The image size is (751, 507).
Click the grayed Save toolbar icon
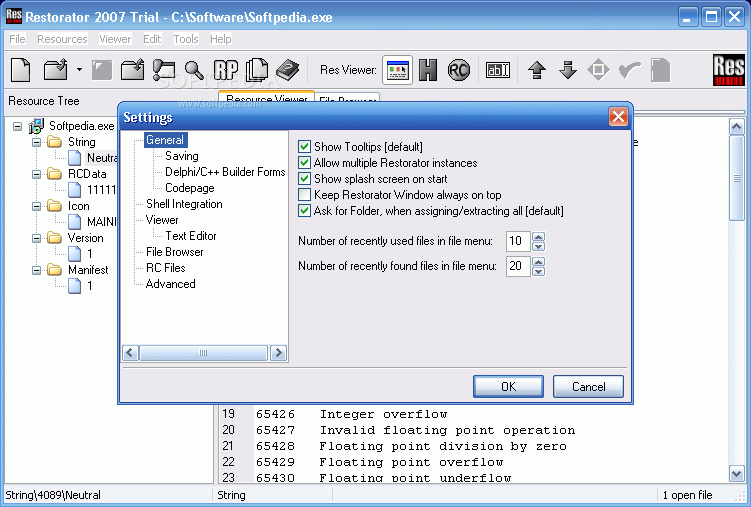coord(102,70)
